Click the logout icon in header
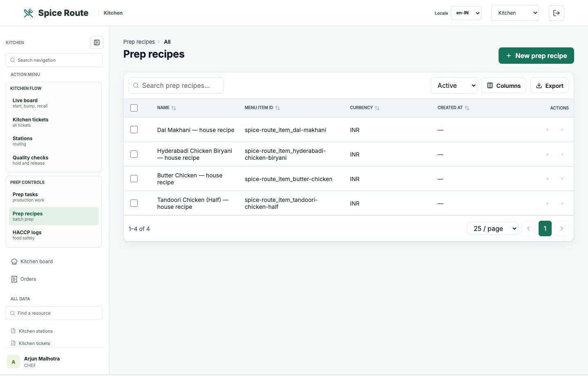588x376 pixels. 557,13
